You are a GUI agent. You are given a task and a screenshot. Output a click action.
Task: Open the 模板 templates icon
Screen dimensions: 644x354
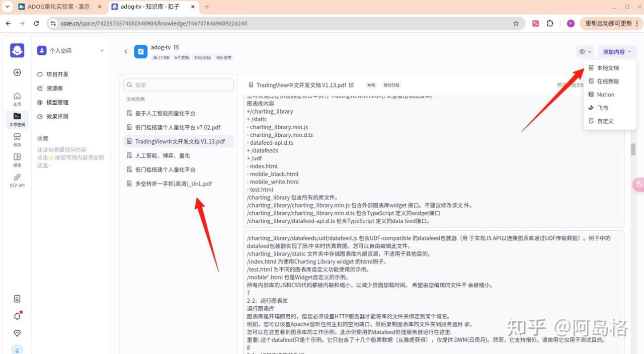(17, 160)
